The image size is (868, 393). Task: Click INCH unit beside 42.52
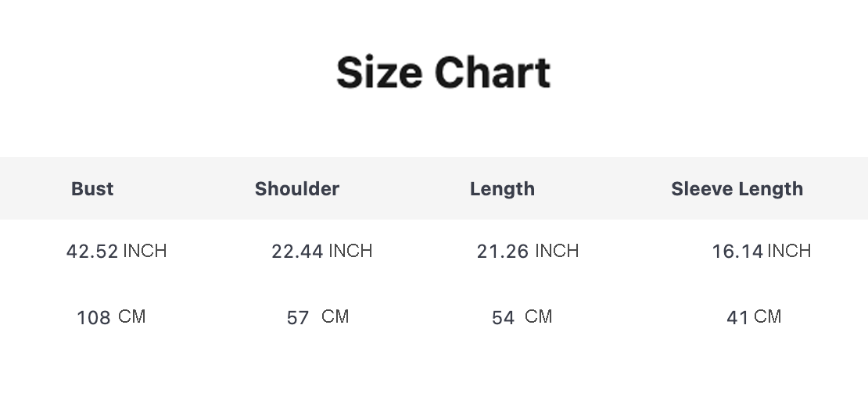coord(145,251)
